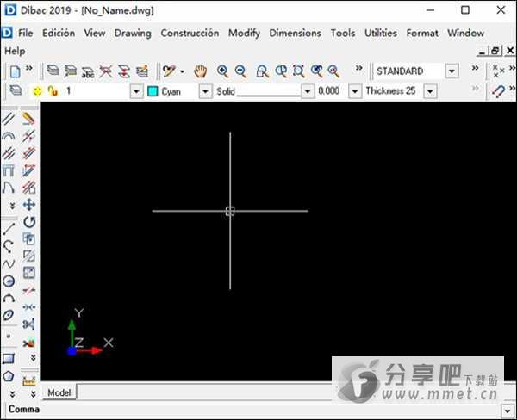
Task: Select the Rotate tool
Action: pos(29,222)
